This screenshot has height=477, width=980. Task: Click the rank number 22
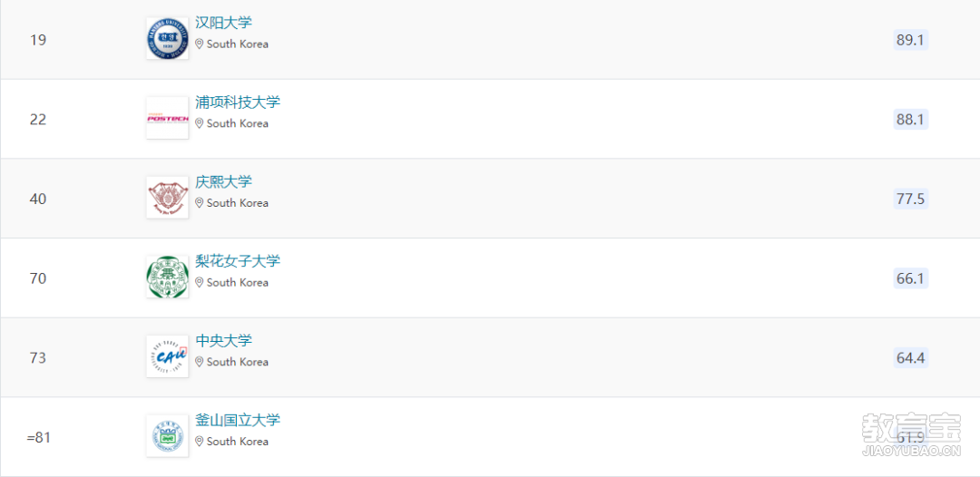[x=38, y=120]
